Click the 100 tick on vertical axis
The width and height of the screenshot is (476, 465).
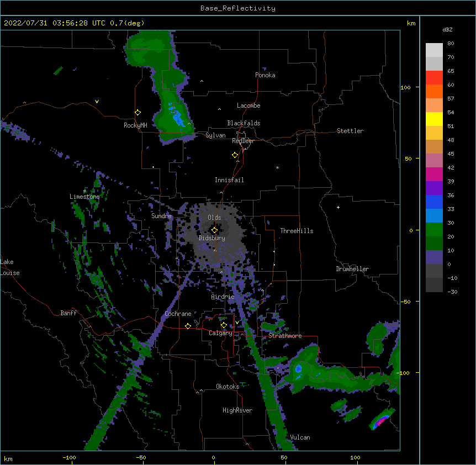coord(405,87)
